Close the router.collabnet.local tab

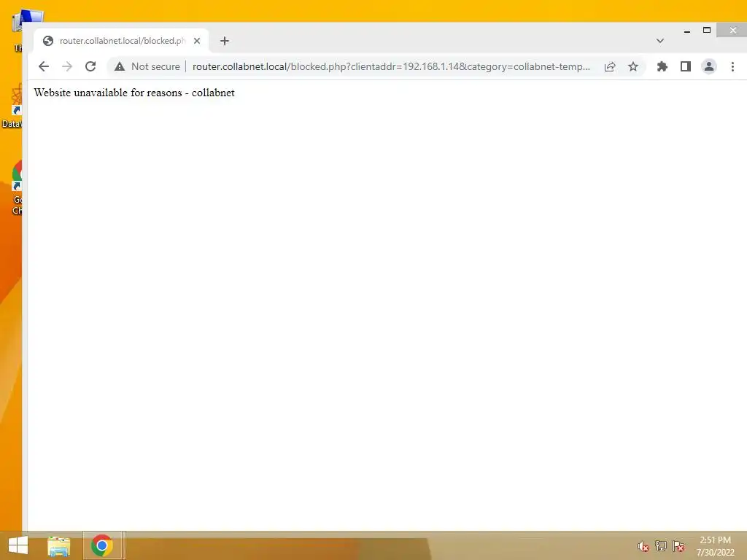(197, 41)
